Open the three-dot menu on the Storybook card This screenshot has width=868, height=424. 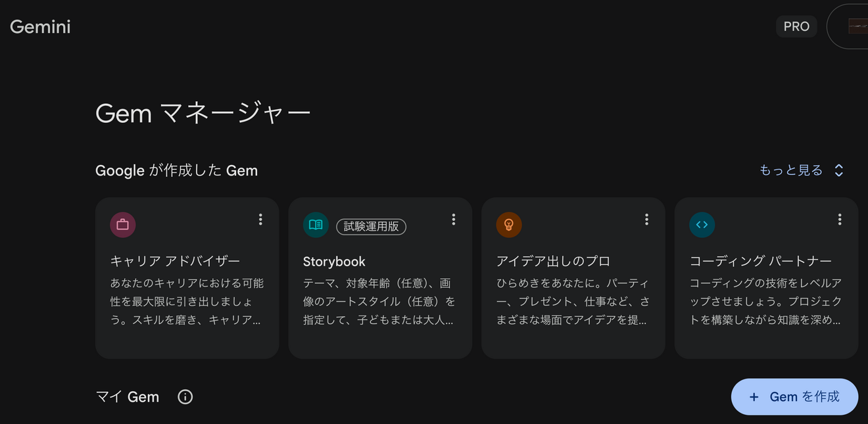pyautogui.click(x=453, y=220)
